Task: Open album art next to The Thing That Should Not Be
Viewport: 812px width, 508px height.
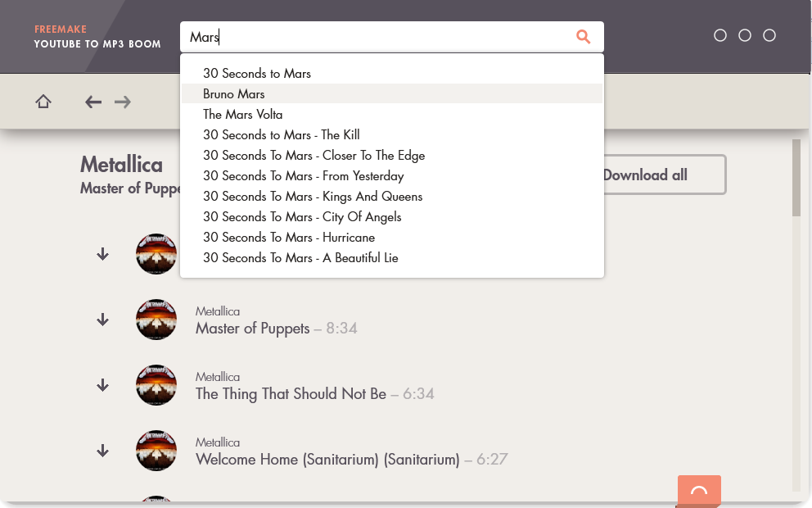Action: pyautogui.click(x=156, y=385)
